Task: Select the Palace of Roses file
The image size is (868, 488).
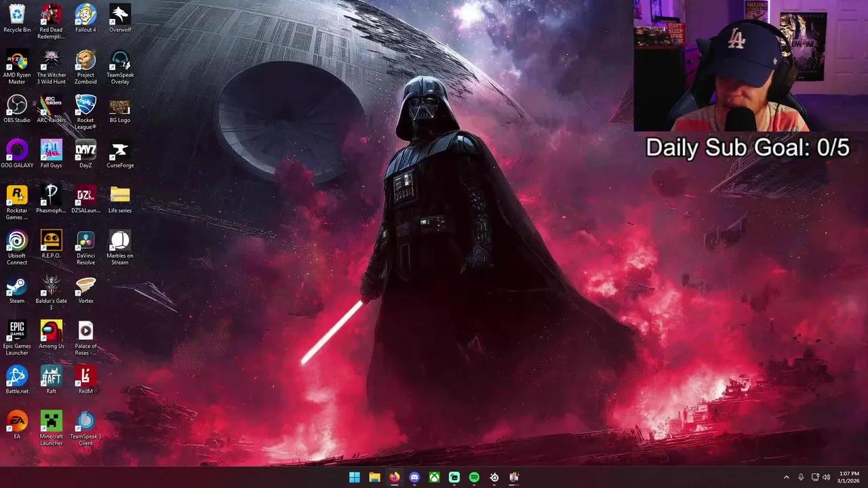Action: (x=85, y=338)
